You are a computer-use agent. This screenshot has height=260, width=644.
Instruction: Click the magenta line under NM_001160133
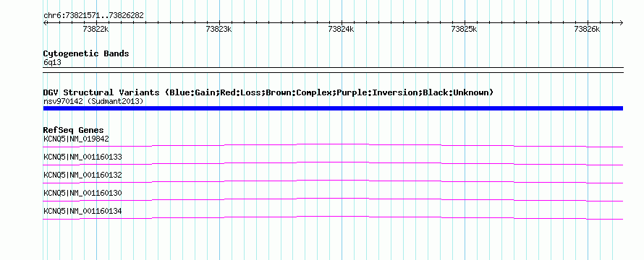pos(333,163)
